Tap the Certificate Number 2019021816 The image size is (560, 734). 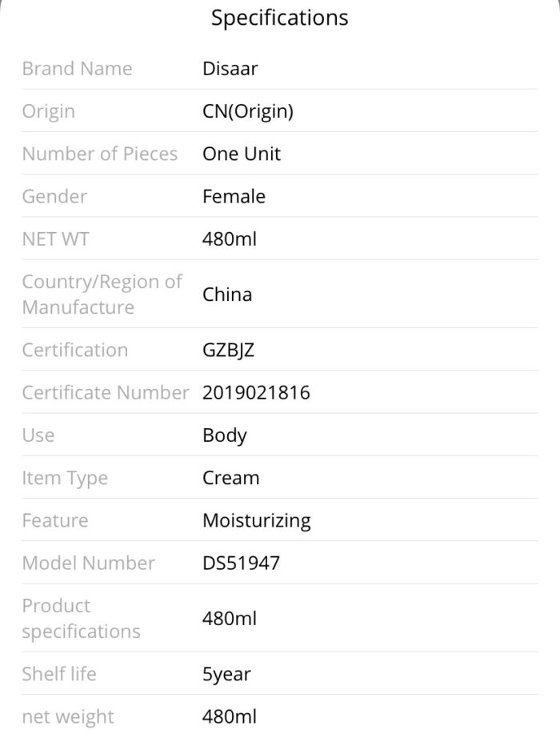(x=256, y=393)
